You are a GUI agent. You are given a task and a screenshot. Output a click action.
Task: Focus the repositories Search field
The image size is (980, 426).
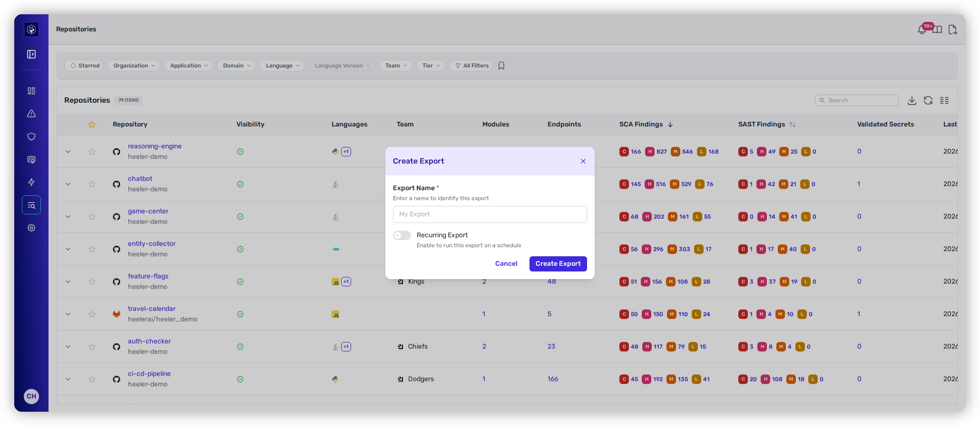click(x=857, y=100)
